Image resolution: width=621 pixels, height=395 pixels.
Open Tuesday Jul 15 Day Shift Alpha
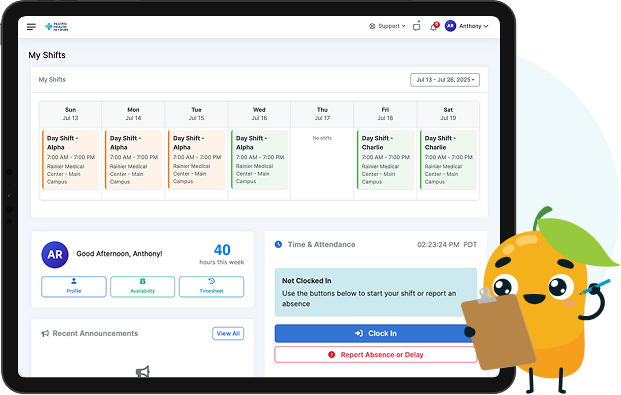click(196, 160)
